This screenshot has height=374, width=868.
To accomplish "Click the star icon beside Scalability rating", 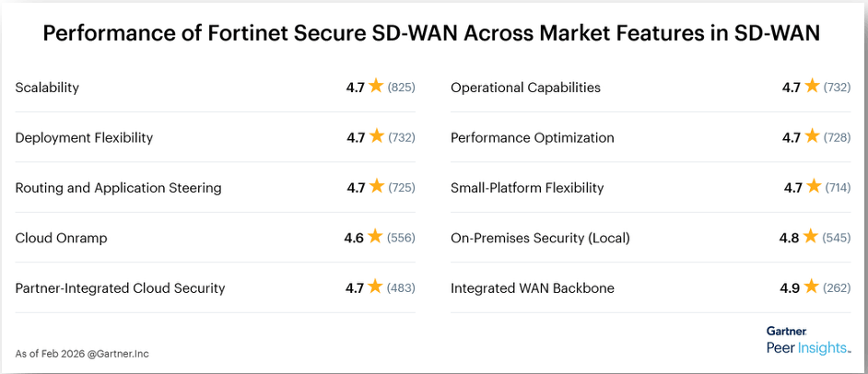I will [376, 87].
